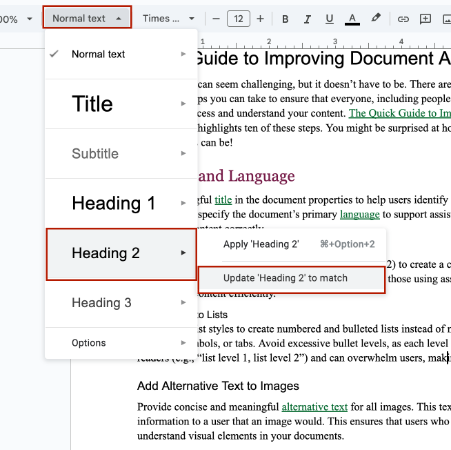
Task: Open Options in the styles menu
Action: (121, 343)
